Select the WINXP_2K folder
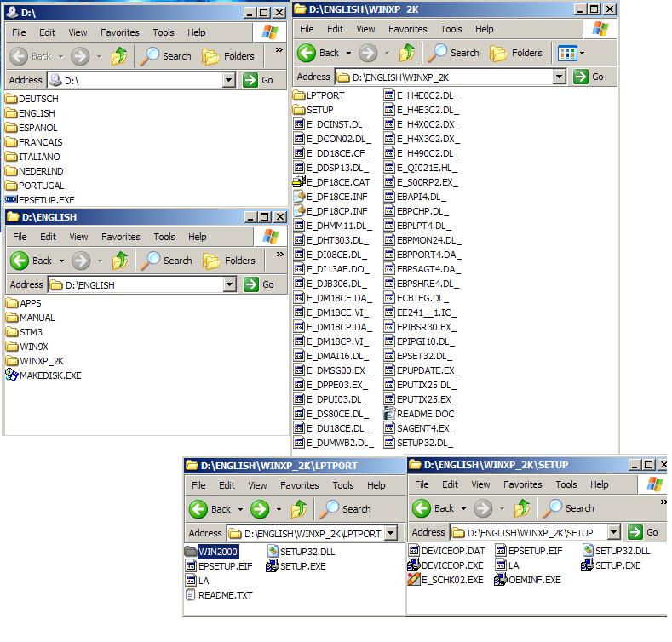672x642 pixels. pyautogui.click(x=36, y=361)
